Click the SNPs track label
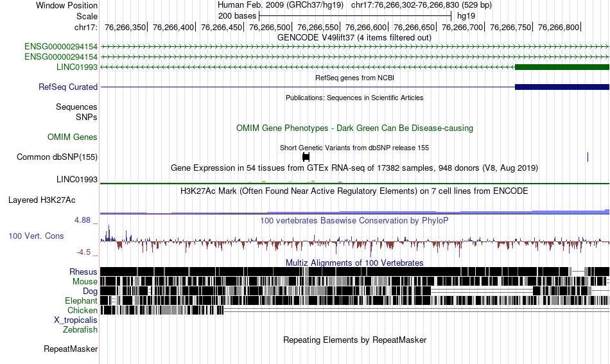This screenshot has height=364, width=610. point(87,117)
